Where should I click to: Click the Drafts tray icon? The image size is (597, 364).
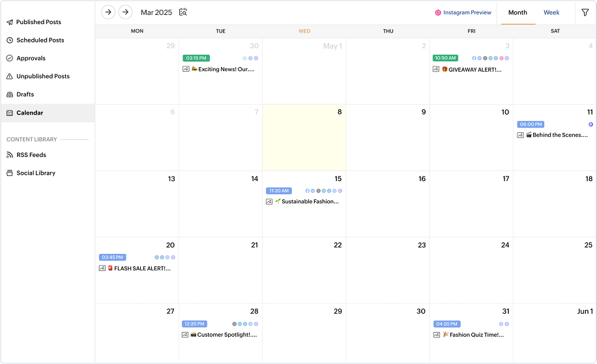[x=10, y=94]
